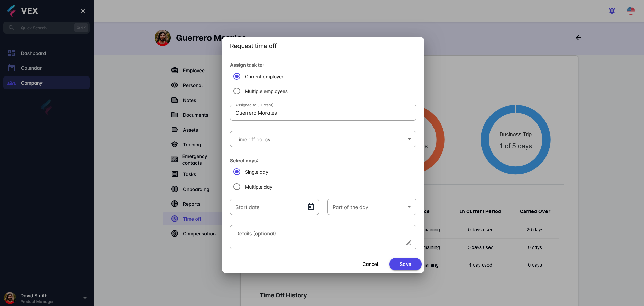The image size is (644, 306).
Task: Click the Compensation dollar icon
Action: click(175, 233)
